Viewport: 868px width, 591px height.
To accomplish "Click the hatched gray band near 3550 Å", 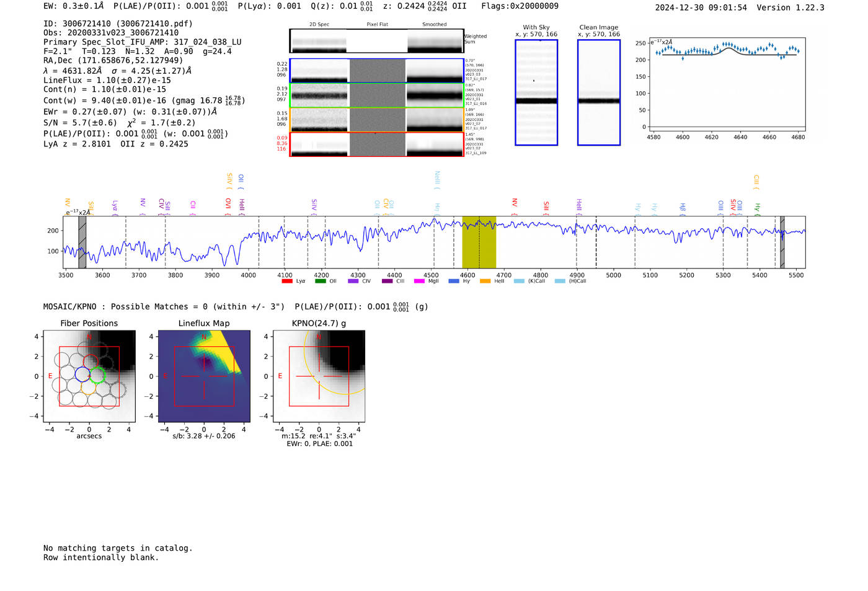I will pos(82,242).
